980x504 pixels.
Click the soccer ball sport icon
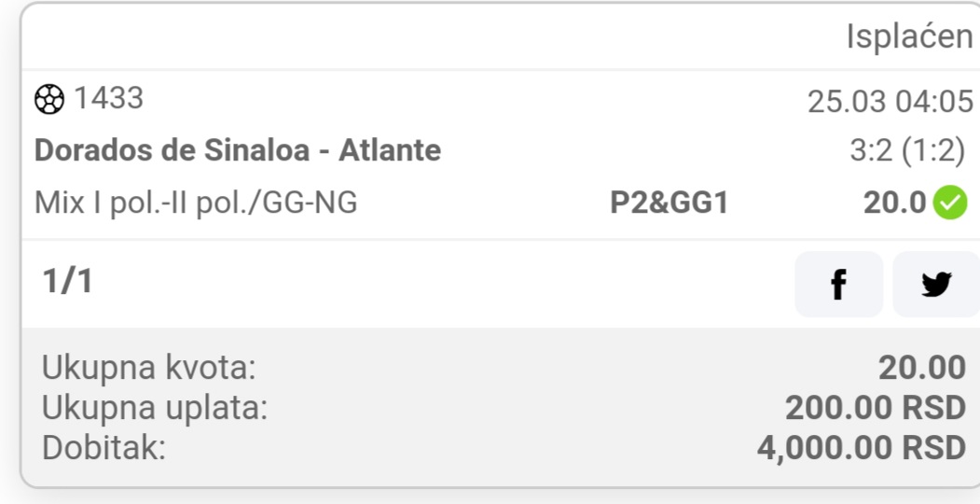[48, 100]
